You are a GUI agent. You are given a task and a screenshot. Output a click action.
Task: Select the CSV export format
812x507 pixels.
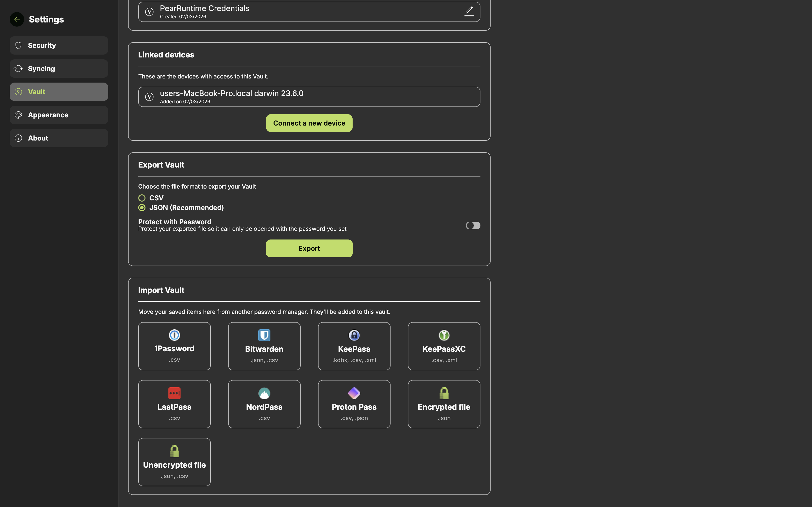(142, 198)
